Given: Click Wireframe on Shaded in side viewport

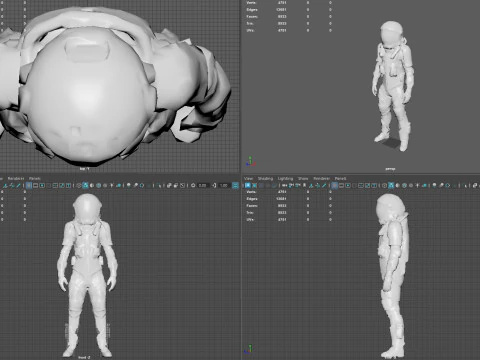Looking at the screenshot, I should 404,185.
